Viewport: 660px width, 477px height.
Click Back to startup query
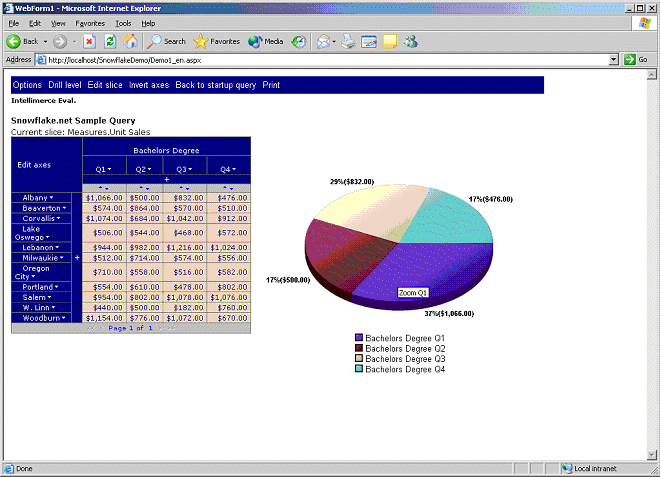tap(216, 85)
